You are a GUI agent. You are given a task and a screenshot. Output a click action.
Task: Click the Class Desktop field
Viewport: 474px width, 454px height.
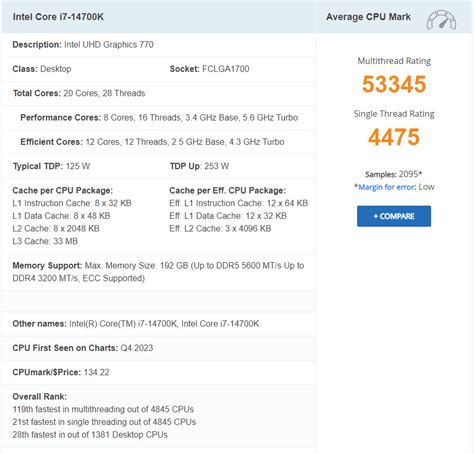42,69
